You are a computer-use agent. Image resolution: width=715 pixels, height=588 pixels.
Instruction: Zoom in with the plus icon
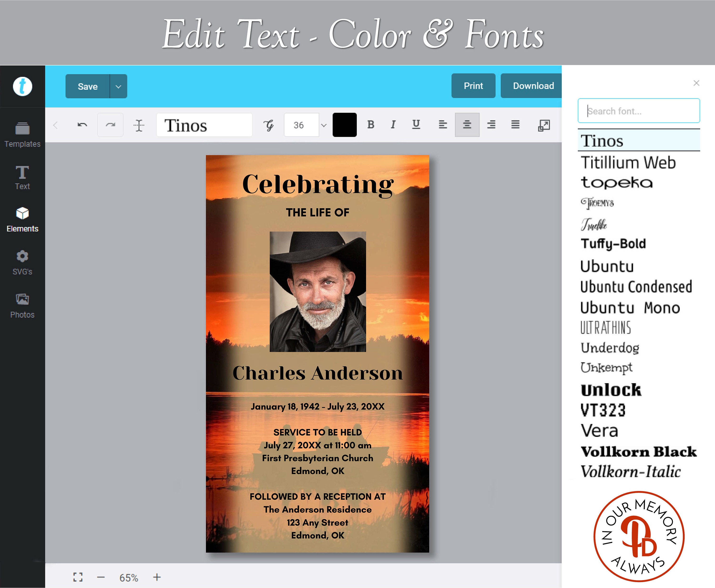point(157,577)
